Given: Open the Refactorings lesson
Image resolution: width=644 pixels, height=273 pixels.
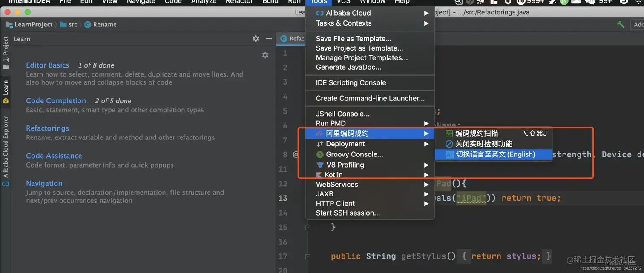Looking at the screenshot, I should [x=47, y=128].
